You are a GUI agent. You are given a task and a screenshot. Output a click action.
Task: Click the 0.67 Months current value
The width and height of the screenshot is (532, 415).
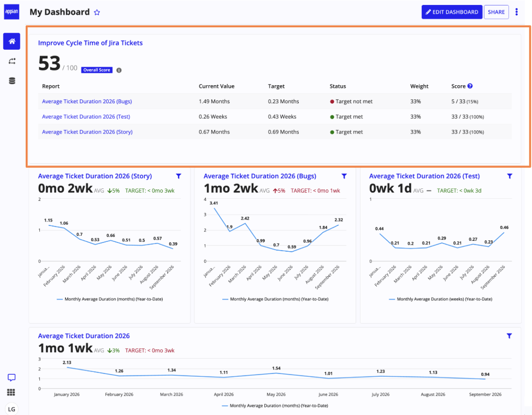coord(214,132)
